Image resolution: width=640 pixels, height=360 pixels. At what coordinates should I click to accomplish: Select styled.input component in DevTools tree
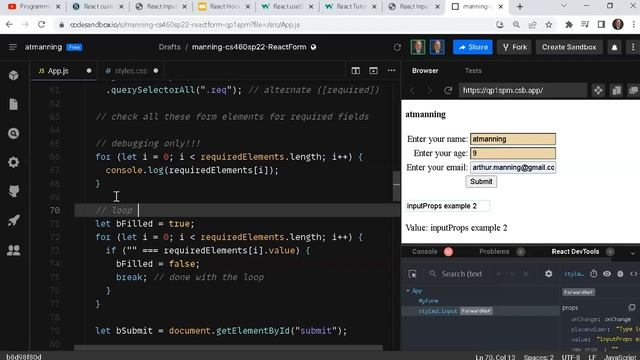tap(438, 311)
